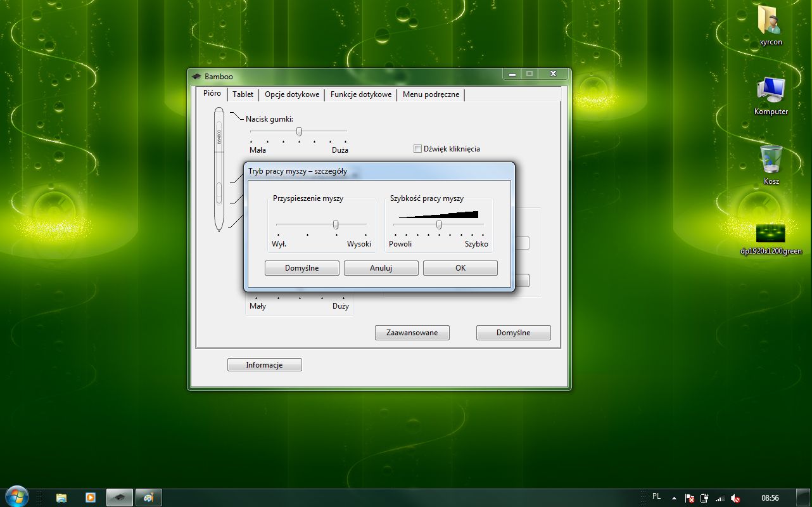Click the Szybkość pracy myszy slider handle
Screen dimensions: 812x507
[439, 224]
